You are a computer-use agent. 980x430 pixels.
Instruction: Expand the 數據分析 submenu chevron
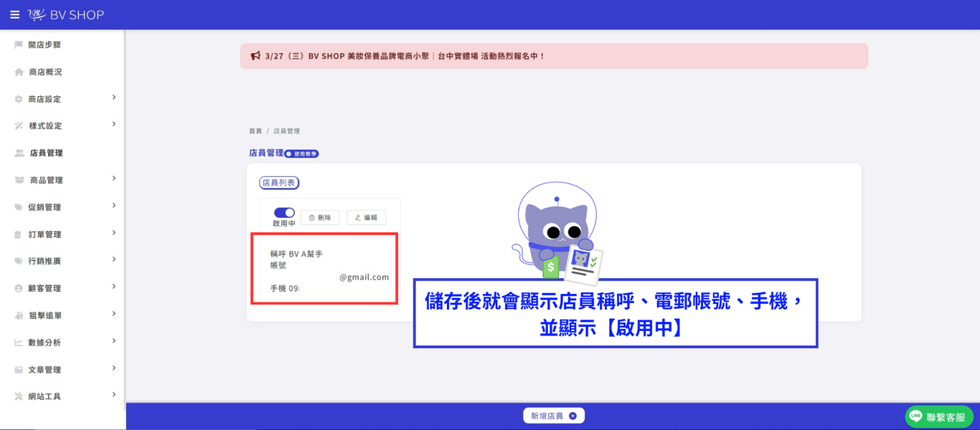(114, 341)
